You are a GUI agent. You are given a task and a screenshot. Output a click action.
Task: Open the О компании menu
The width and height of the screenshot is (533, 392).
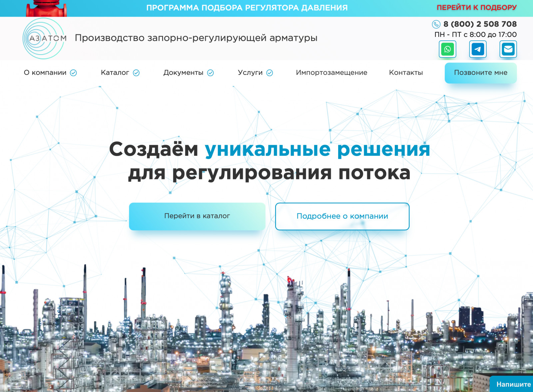(45, 73)
